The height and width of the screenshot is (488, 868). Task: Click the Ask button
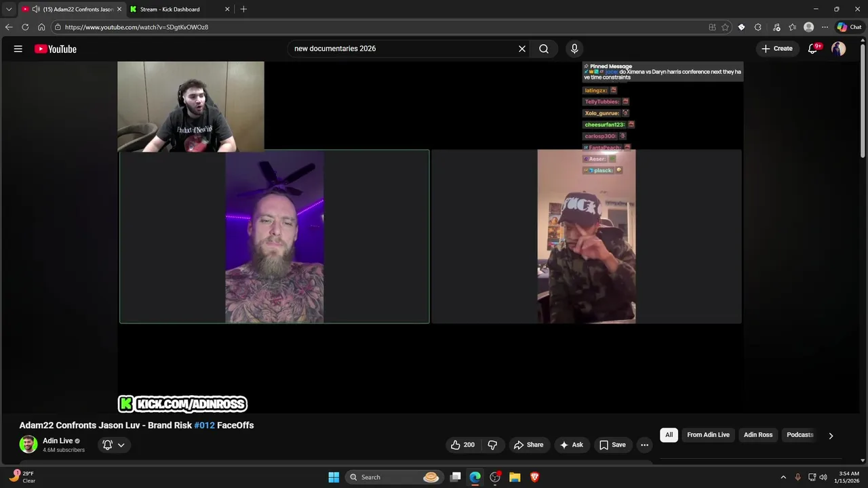(x=571, y=445)
